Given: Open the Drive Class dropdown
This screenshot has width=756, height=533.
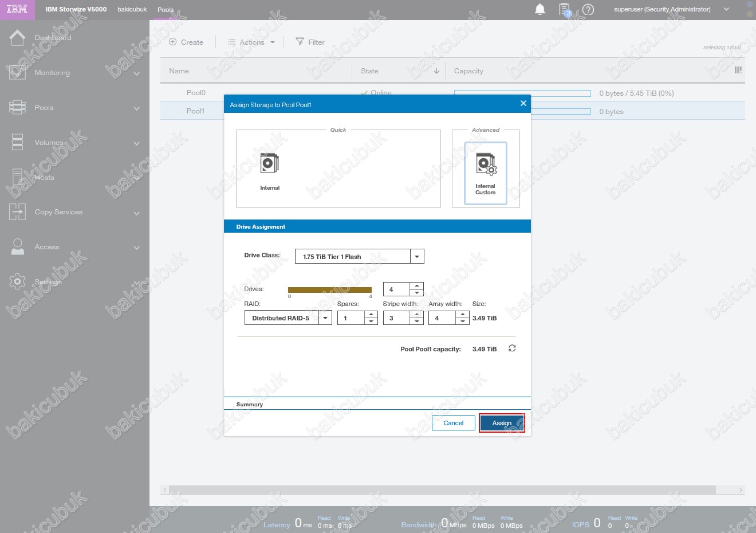Looking at the screenshot, I should click(x=417, y=257).
